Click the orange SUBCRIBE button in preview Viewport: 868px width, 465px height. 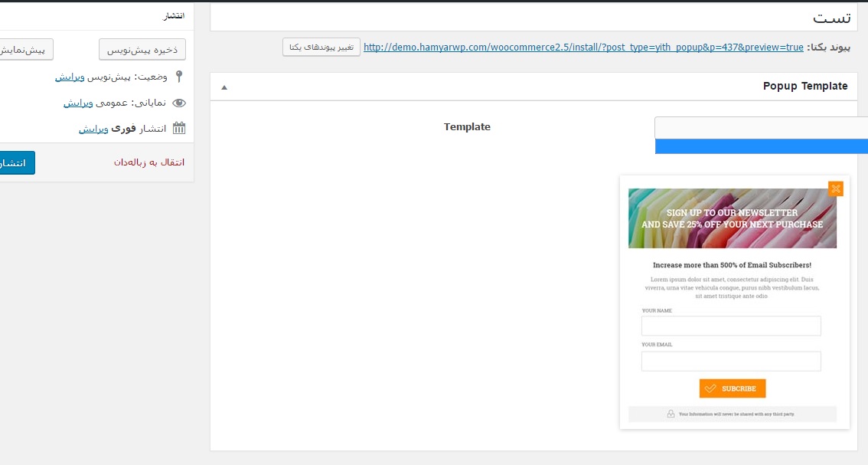coord(733,388)
